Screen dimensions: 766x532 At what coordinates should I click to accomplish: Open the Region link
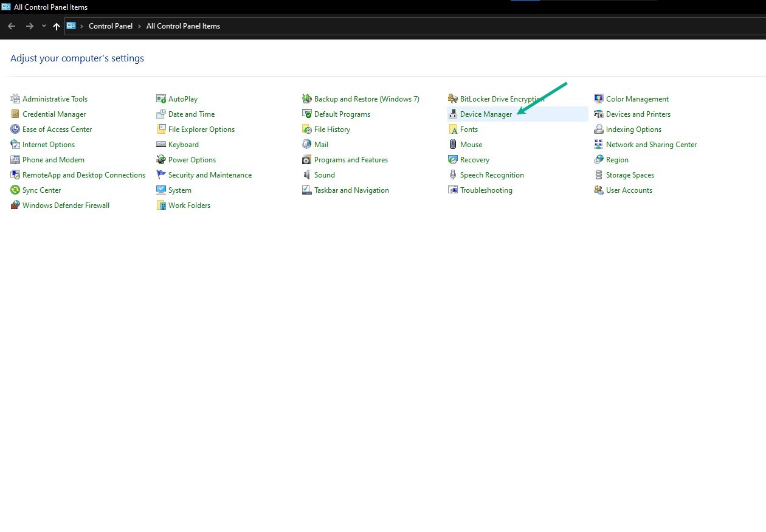617,160
